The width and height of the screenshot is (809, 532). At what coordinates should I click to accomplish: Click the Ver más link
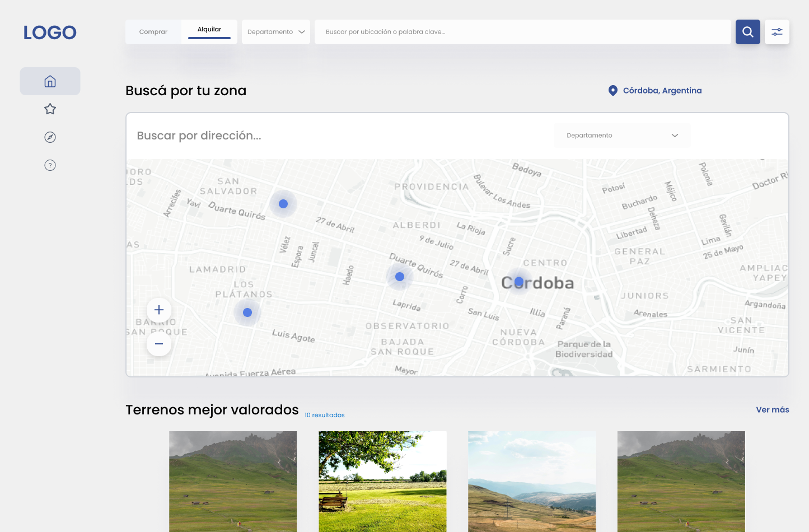772,410
